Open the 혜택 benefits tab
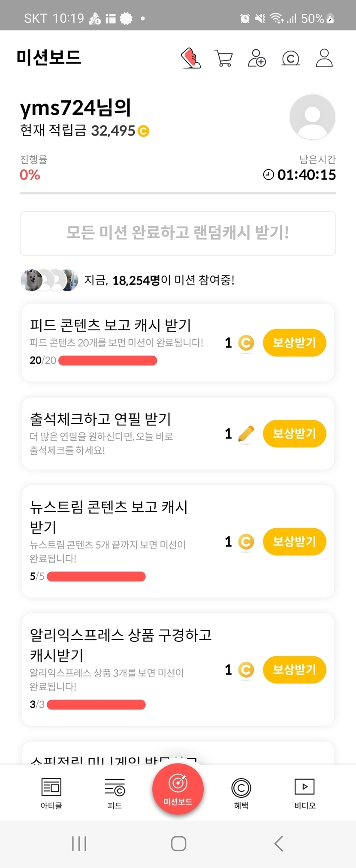Viewport: 356px width, 868px height. pos(241,793)
